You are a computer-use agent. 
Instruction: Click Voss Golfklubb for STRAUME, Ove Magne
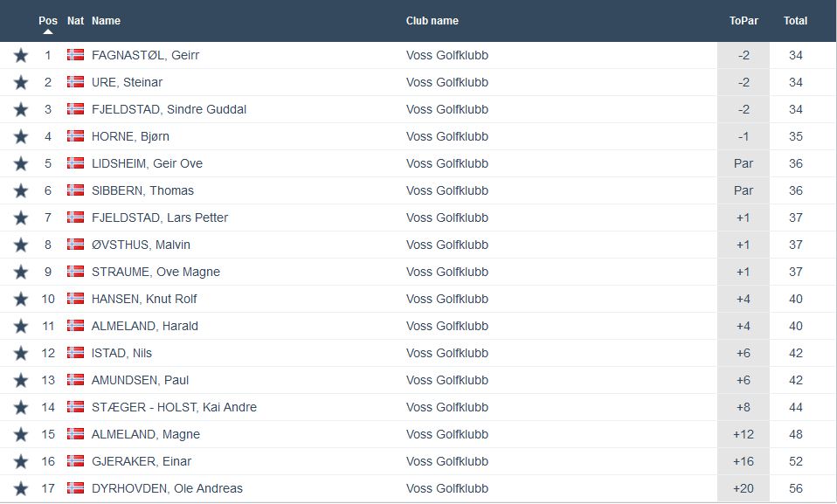pyautogui.click(x=446, y=272)
